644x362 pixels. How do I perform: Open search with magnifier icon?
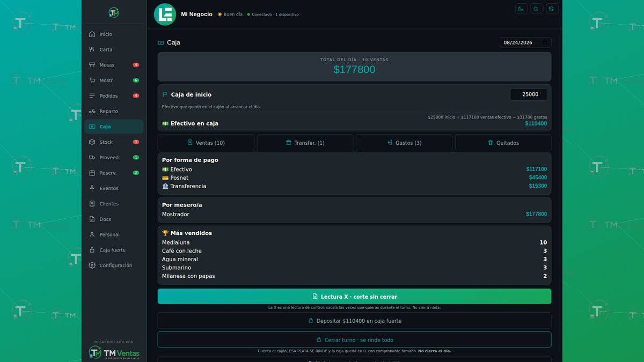pyautogui.click(x=537, y=9)
